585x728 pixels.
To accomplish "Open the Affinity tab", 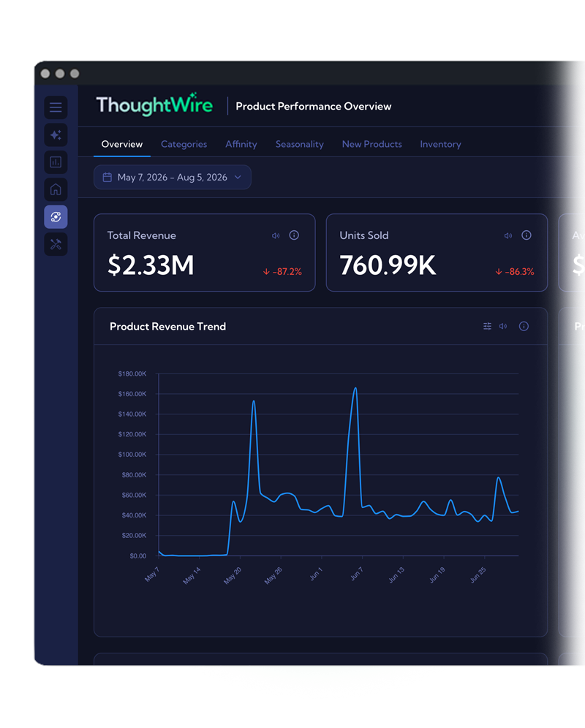I will (241, 145).
